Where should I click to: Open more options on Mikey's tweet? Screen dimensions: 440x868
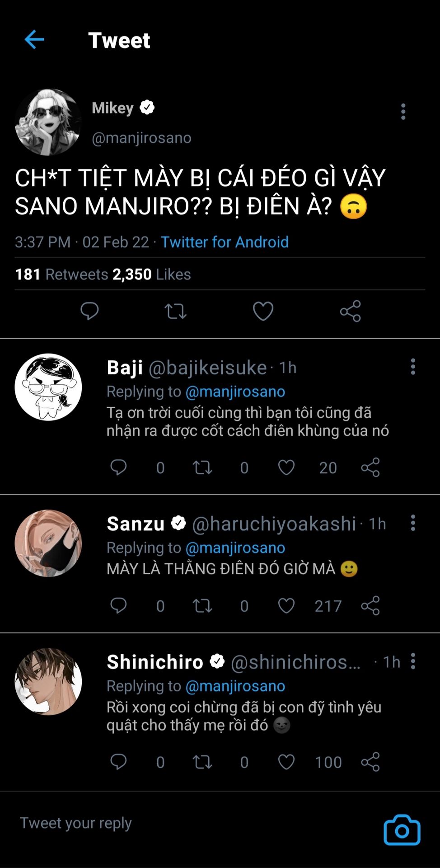tap(403, 112)
